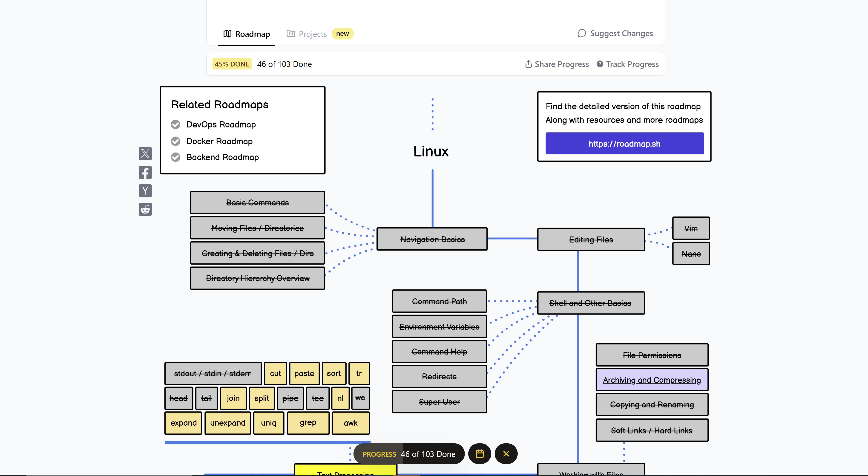Close the floating progress bar
868x476 pixels.
coord(506,454)
